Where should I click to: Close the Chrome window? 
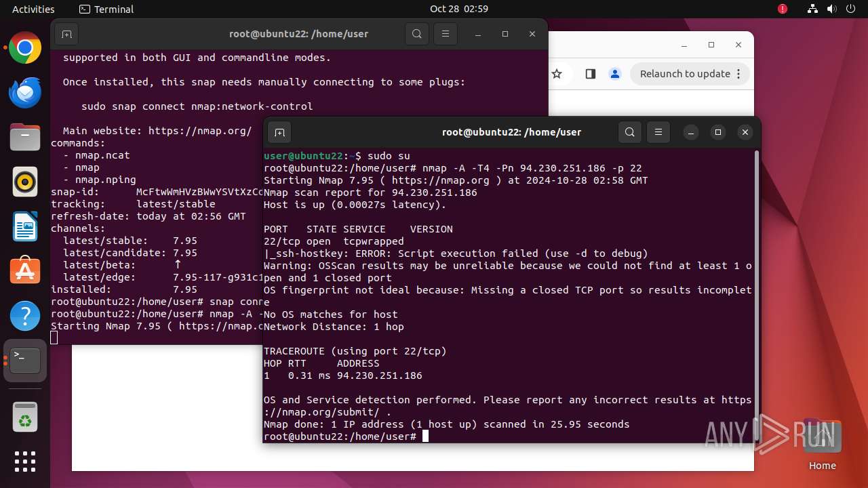tap(738, 45)
